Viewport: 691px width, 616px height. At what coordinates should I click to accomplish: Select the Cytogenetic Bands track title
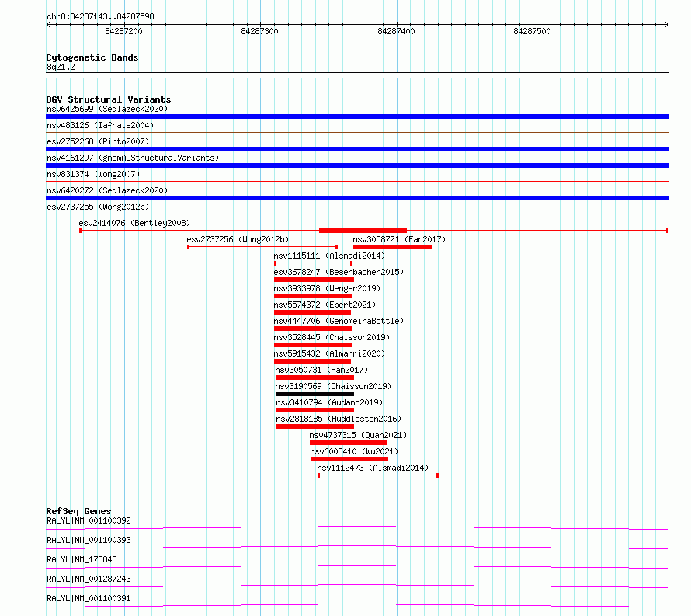92,57
